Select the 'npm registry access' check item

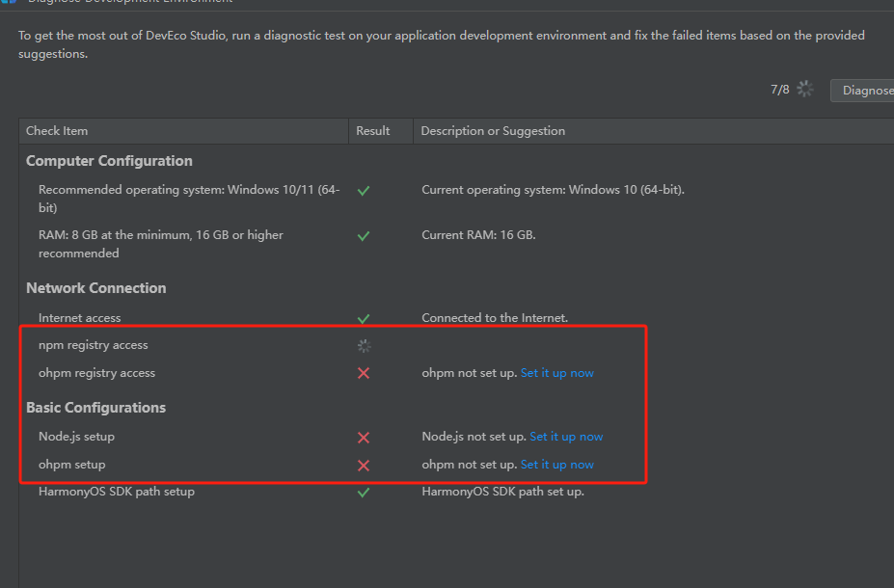(93, 345)
